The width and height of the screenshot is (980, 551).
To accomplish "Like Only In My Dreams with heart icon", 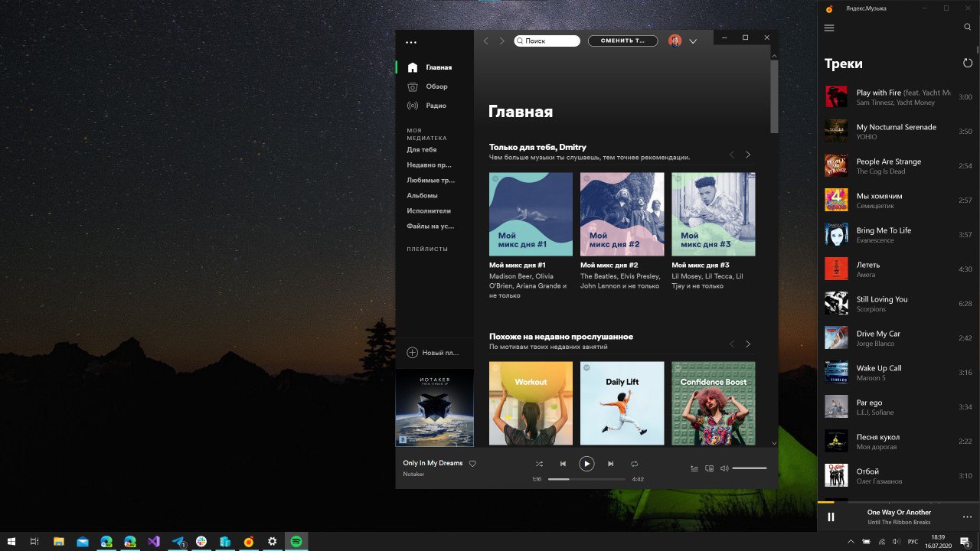I will (472, 464).
